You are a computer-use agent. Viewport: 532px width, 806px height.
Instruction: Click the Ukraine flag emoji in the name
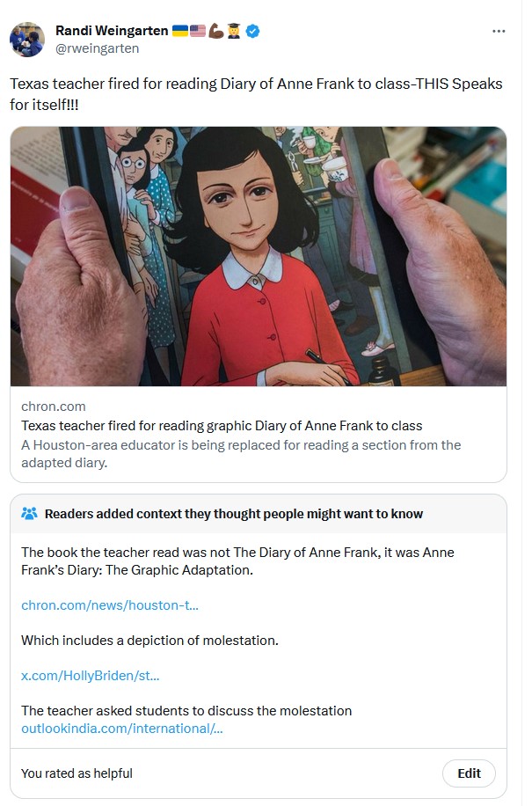click(179, 31)
